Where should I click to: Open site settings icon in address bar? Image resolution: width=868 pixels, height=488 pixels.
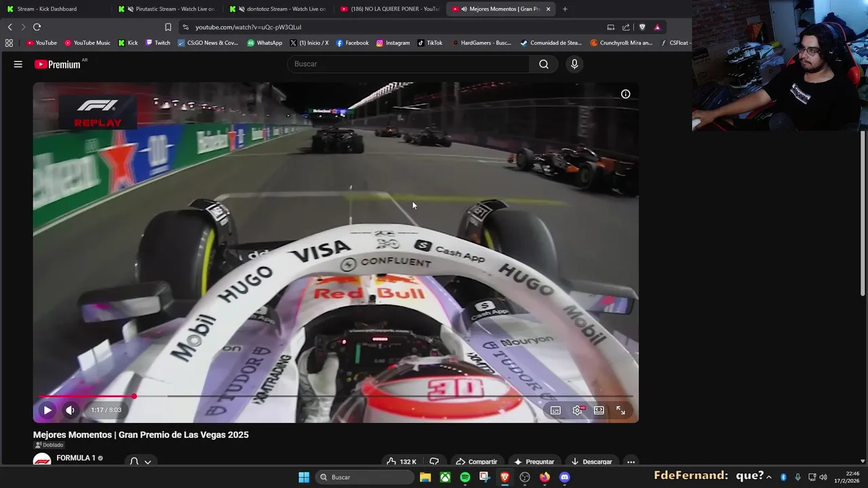185,27
